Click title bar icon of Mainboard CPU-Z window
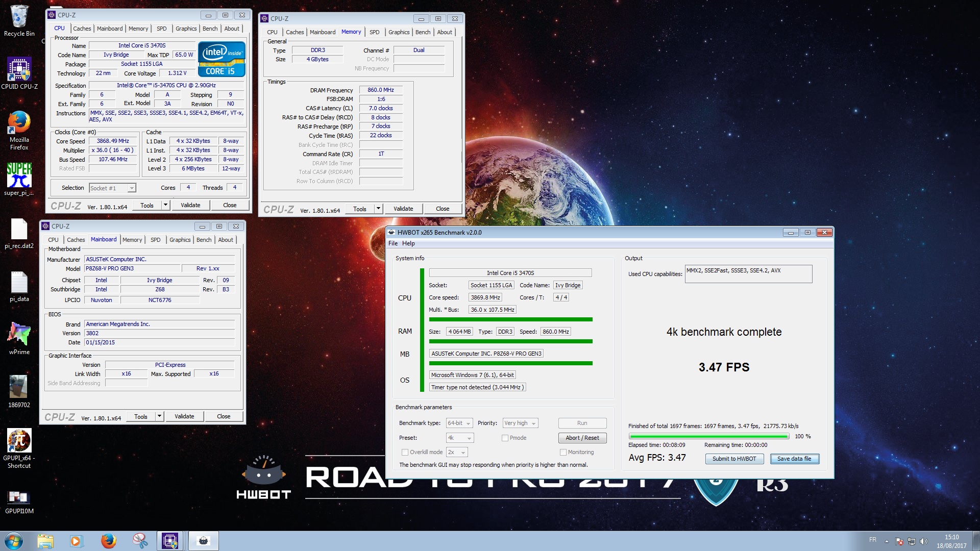980x551 pixels. tap(45, 226)
